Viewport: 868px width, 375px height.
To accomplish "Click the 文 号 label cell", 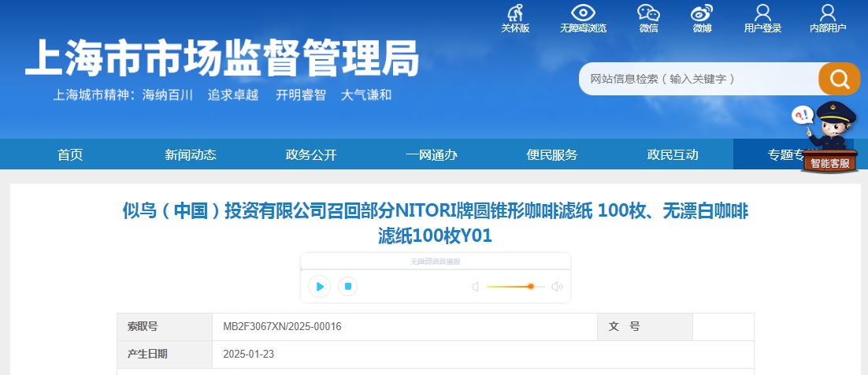I will pos(645,327).
